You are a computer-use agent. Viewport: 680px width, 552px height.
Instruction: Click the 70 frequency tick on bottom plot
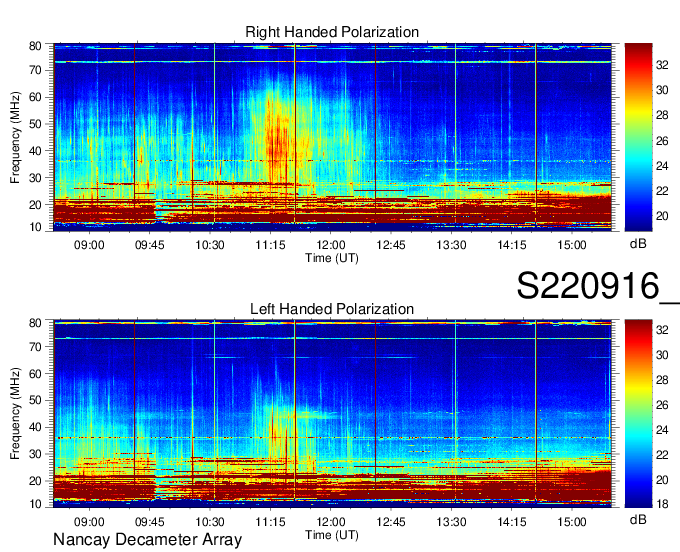click(35, 346)
